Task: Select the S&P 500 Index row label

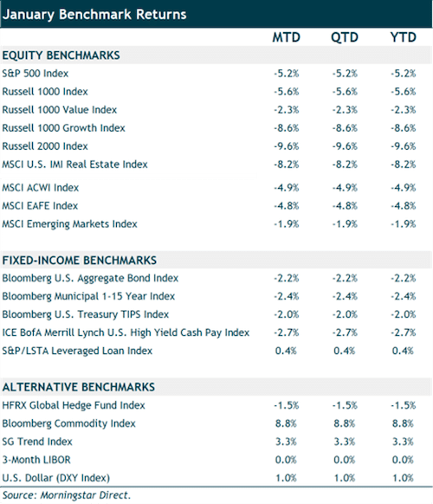Action: (x=36, y=74)
